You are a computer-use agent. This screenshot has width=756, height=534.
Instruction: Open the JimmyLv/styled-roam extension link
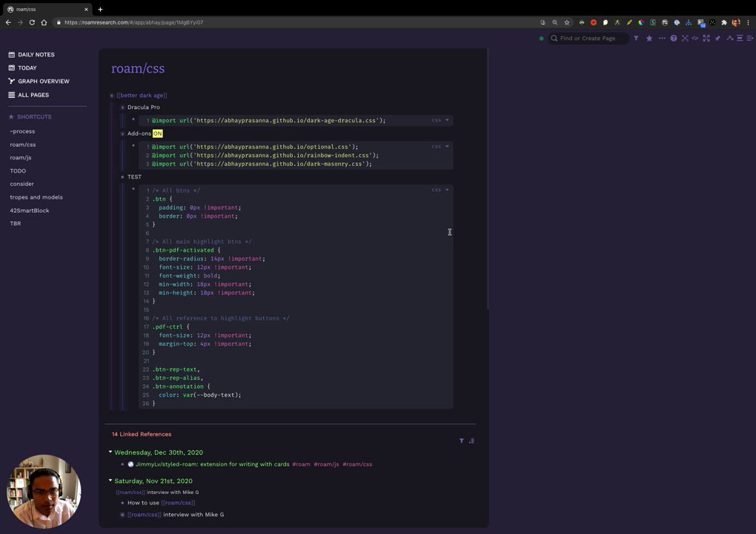212,464
